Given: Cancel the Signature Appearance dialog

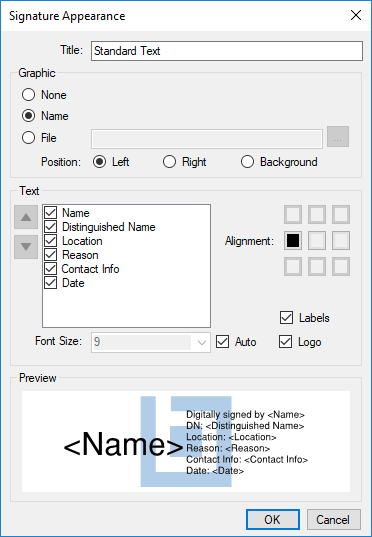Looking at the screenshot, I should [334, 520].
